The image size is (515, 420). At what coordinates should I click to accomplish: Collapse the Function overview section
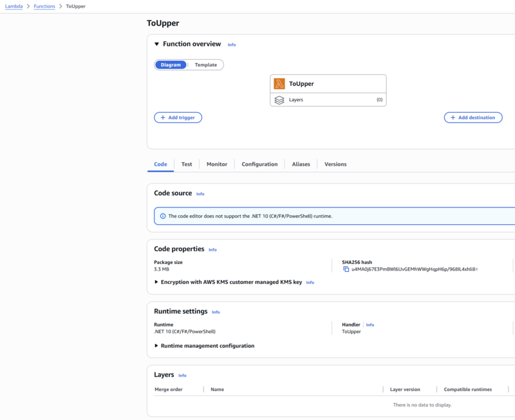pyautogui.click(x=156, y=44)
